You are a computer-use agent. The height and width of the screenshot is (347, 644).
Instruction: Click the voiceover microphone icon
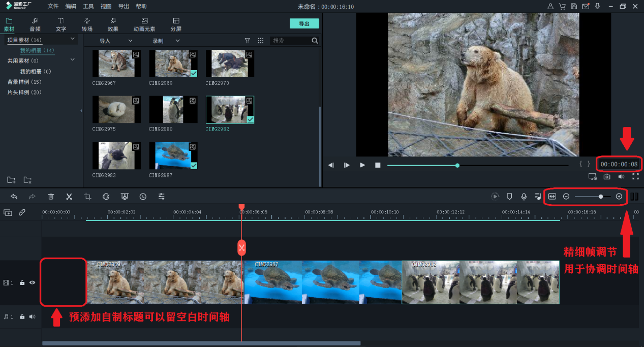pyautogui.click(x=524, y=197)
